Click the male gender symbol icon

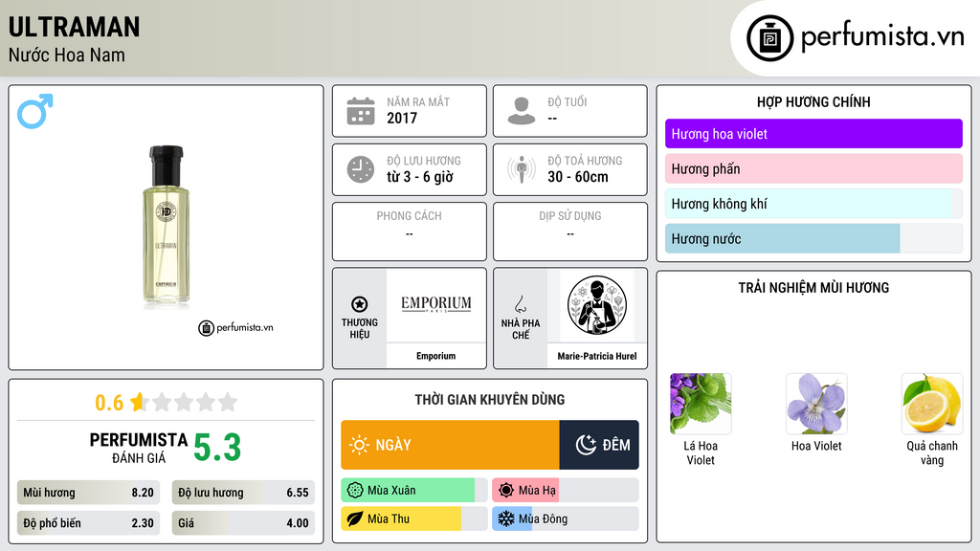tap(35, 111)
